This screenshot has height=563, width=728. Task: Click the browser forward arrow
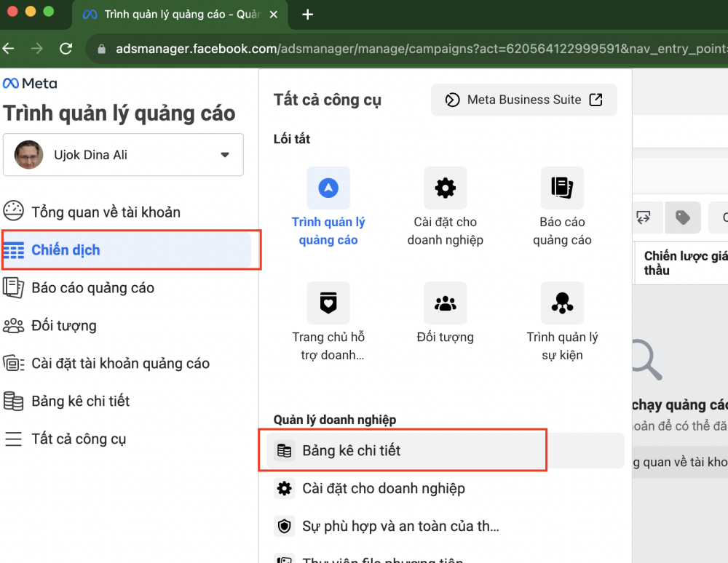37,48
